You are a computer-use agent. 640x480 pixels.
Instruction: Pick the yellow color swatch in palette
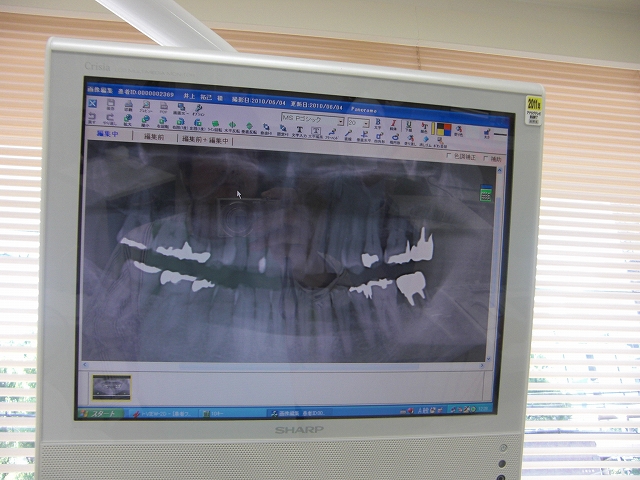coord(440,132)
